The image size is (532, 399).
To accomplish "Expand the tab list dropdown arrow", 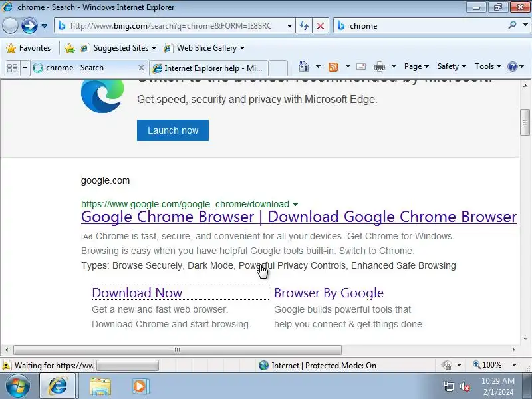I will coord(25,68).
